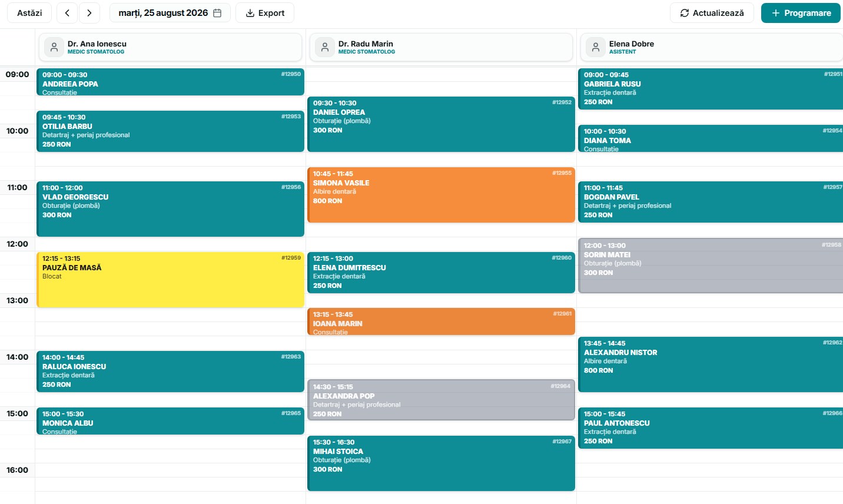Go to the previous day arrow

67,13
